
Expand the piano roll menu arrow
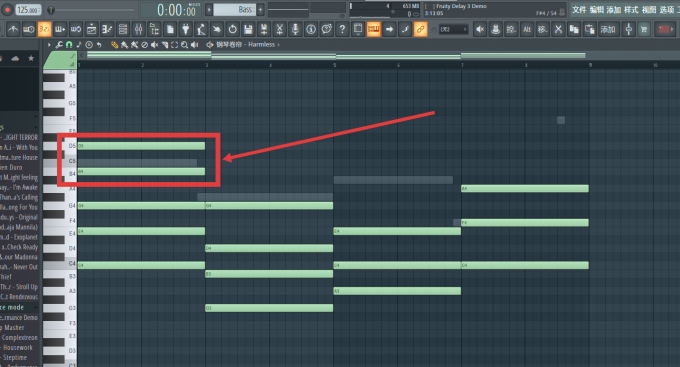(x=49, y=45)
